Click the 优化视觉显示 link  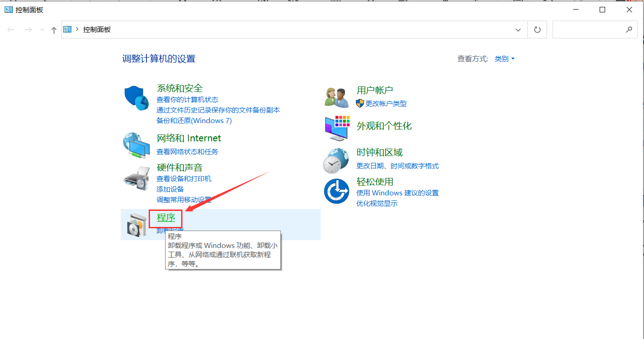(x=377, y=204)
